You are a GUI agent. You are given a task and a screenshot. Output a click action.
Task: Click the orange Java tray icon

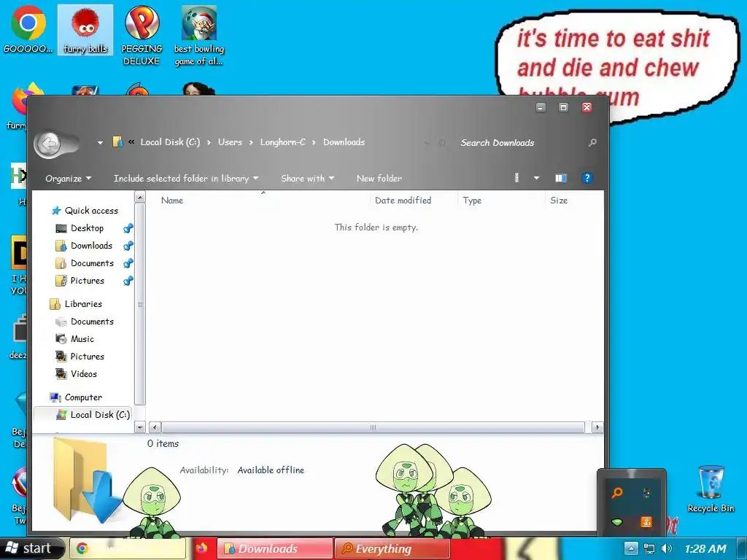[646, 522]
